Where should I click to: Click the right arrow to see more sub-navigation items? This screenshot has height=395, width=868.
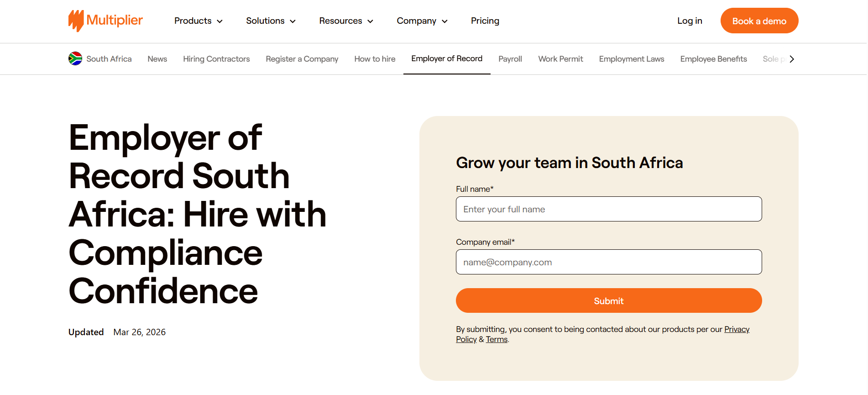[792, 59]
